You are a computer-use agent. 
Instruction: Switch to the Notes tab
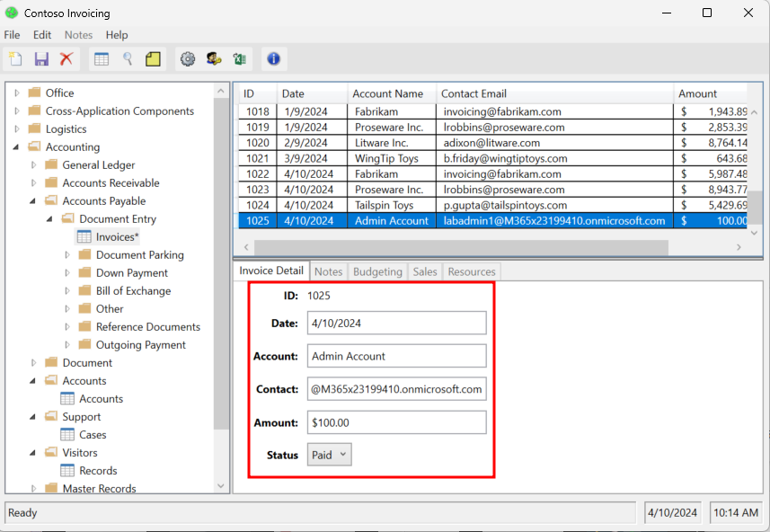pos(329,271)
